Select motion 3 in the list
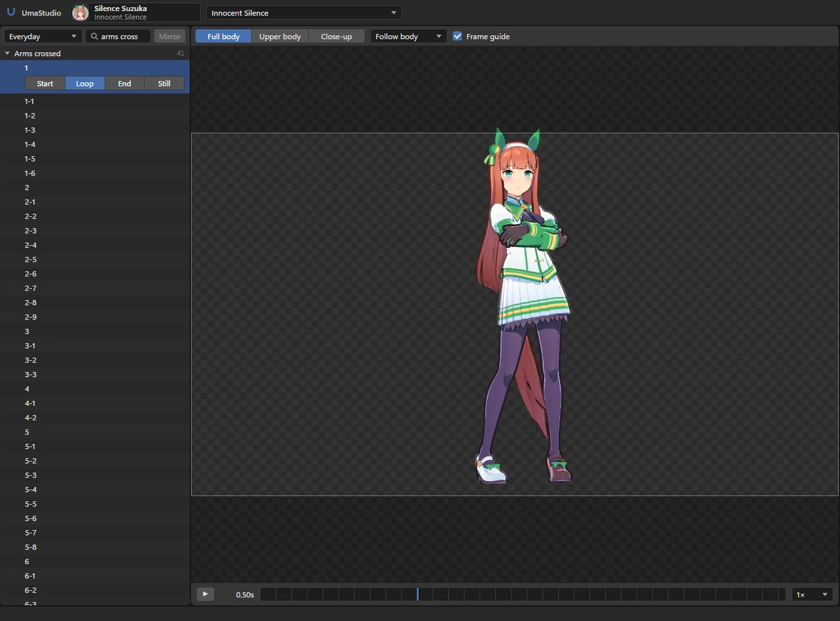 coord(95,331)
